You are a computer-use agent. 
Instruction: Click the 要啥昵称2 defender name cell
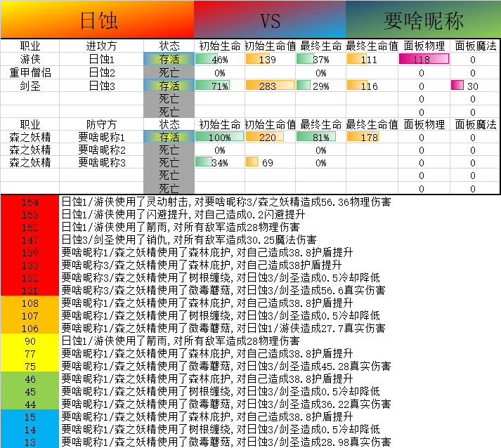click(101, 150)
